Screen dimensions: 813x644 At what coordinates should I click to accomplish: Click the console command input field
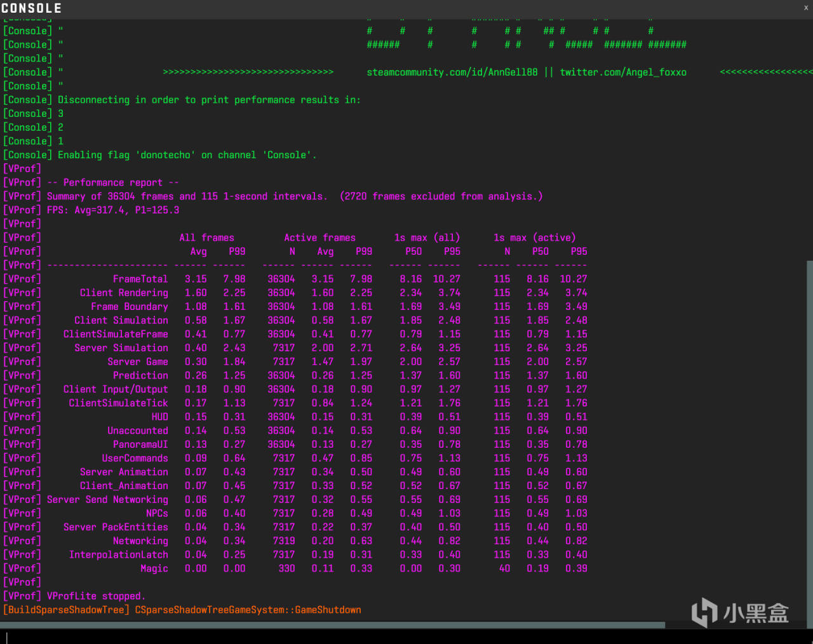(x=406, y=637)
